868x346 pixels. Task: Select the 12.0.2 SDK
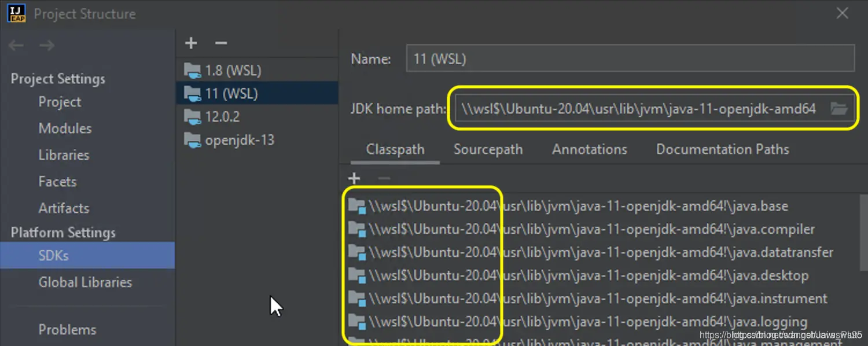point(257,117)
